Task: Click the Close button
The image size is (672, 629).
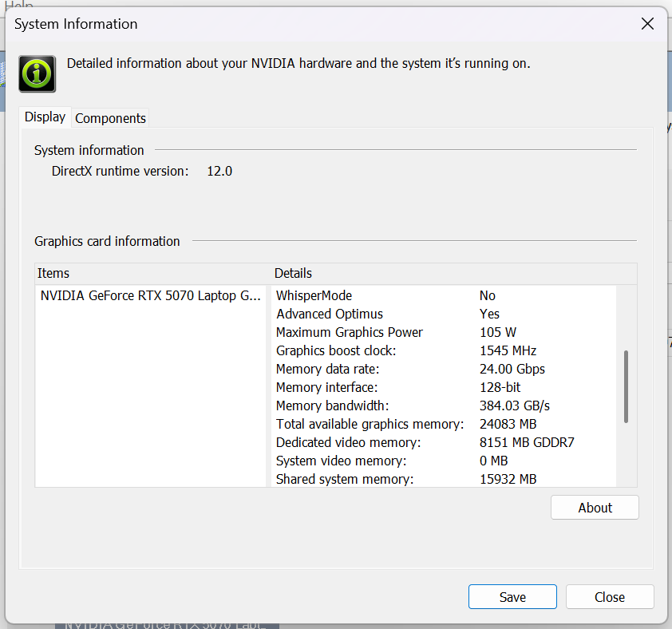Action: (610, 596)
